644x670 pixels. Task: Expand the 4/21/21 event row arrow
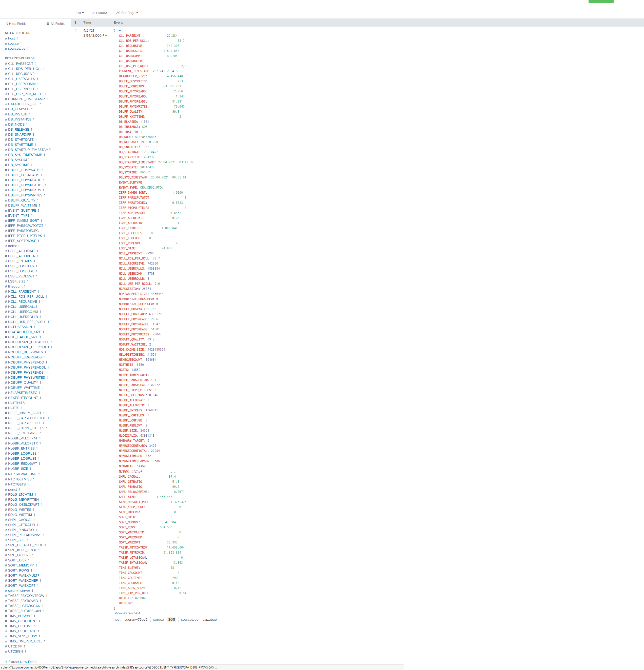[75, 31]
